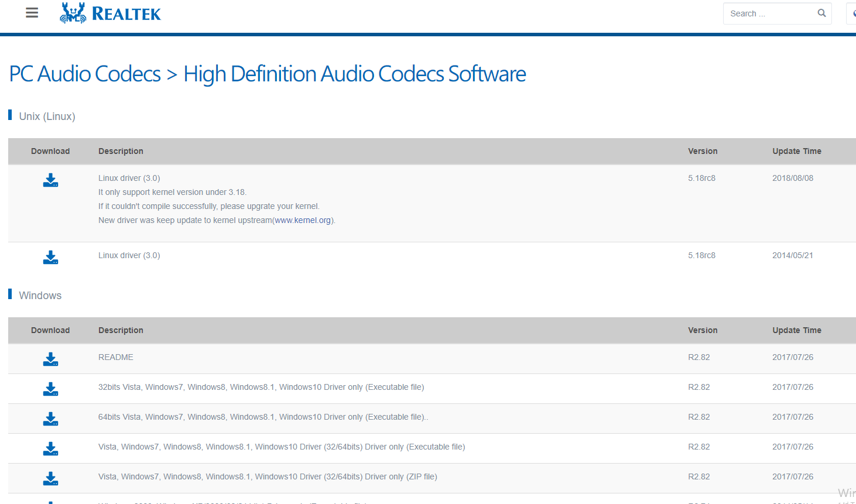This screenshot has height=504, width=856.
Task: Click Windows table Description column header
Action: 121,330
